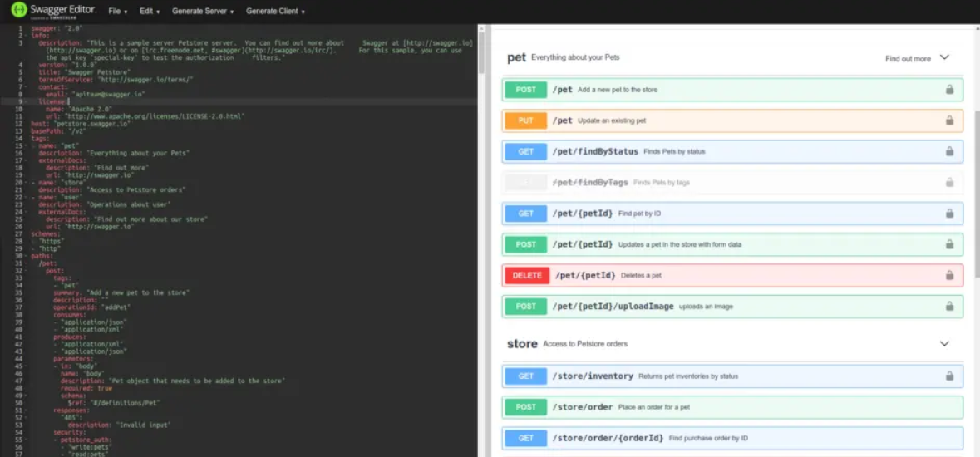Expand GET /pet/{petId} 'Find pet by ID'
This screenshot has height=457, width=980.
pyautogui.click(x=732, y=214)
